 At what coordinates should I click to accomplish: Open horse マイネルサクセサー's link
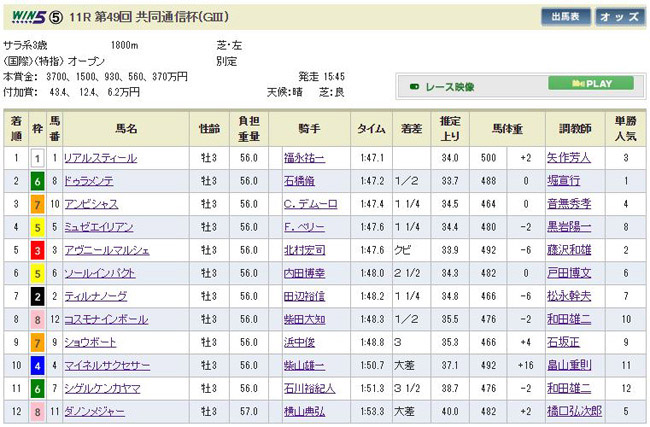(x=105, y=365)
